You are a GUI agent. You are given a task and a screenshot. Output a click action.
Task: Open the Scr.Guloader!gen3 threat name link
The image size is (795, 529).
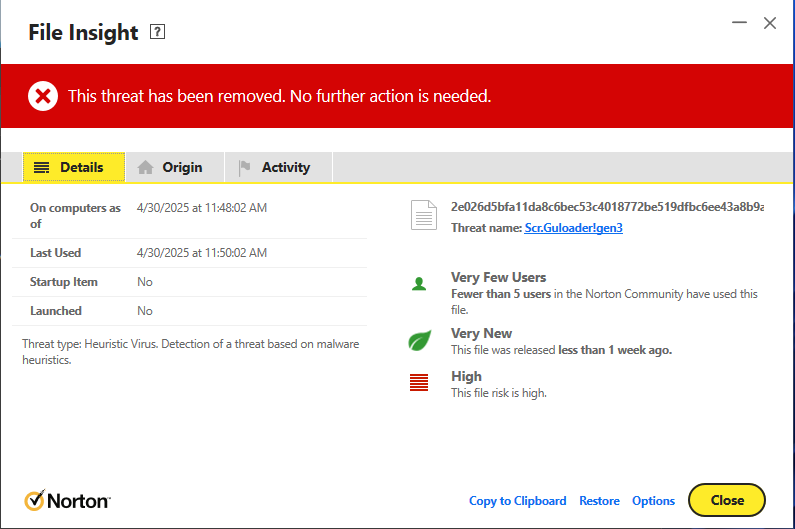573,228
